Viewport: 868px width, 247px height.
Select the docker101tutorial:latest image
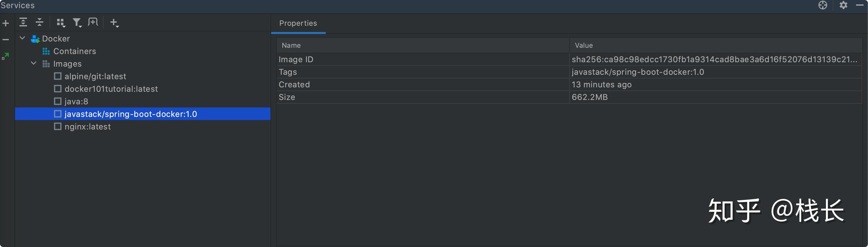(x=111, y=89)
